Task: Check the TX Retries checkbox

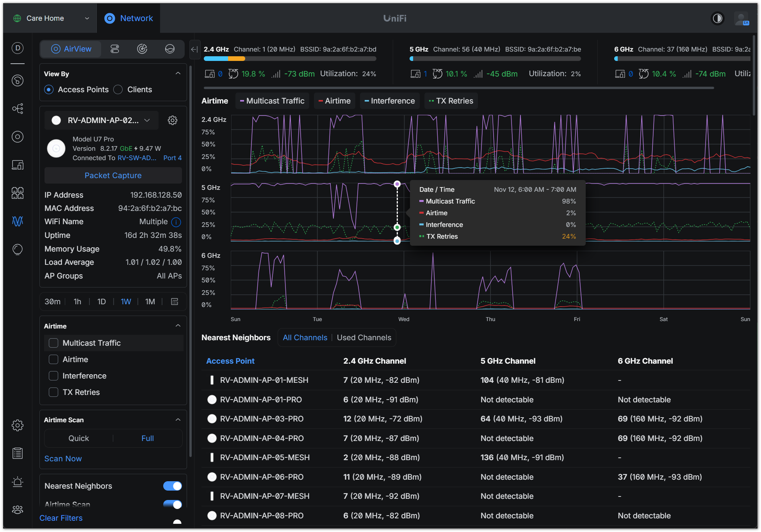Action: (x=53, y=392)
